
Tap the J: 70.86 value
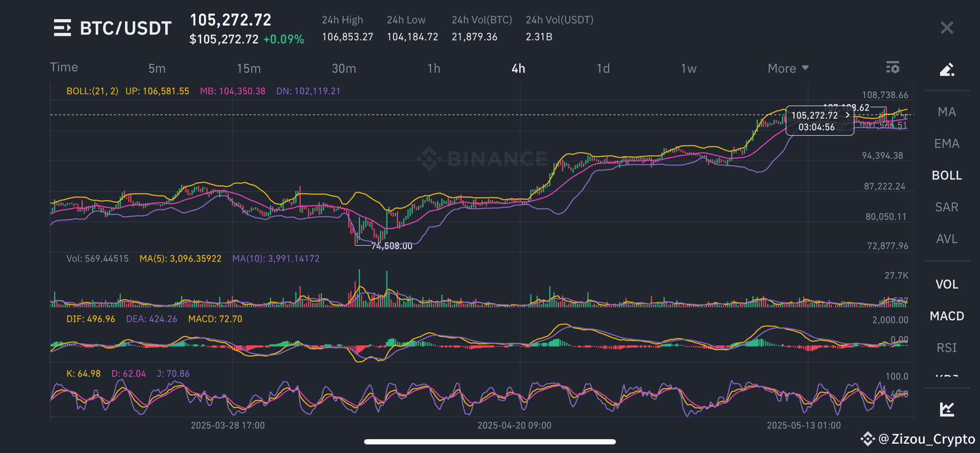click(x=173, y=374)
